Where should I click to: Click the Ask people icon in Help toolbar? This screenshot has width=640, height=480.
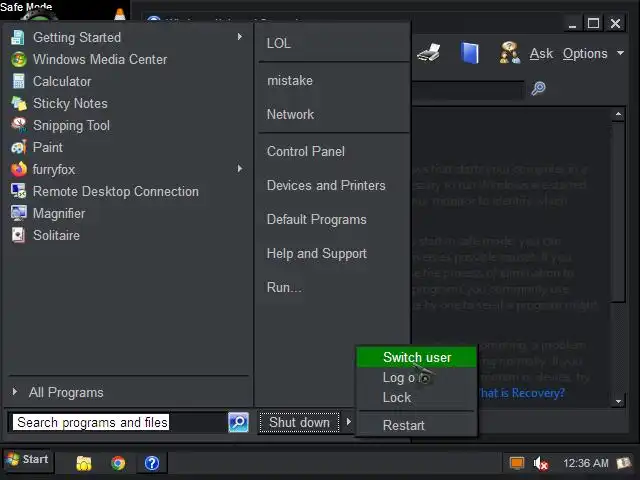(510, 53)
